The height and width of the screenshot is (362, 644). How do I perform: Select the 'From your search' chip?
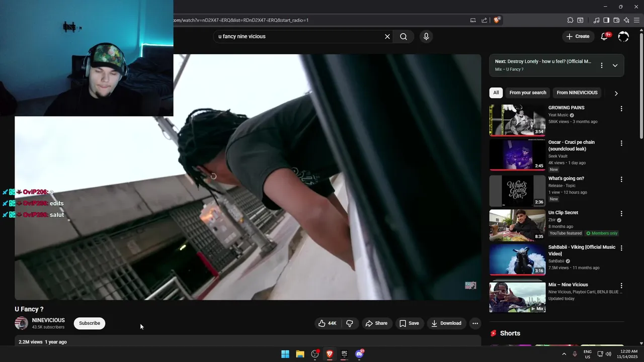point(527,93)
